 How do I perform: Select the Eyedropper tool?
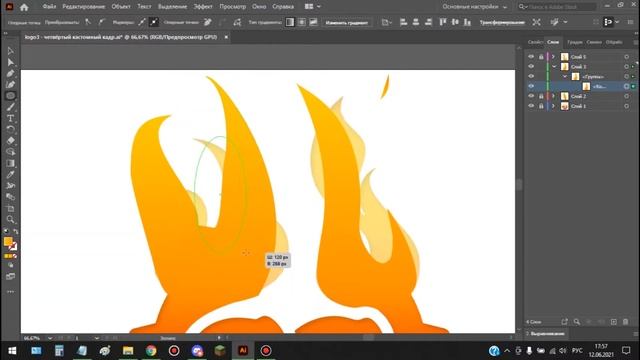11,174
